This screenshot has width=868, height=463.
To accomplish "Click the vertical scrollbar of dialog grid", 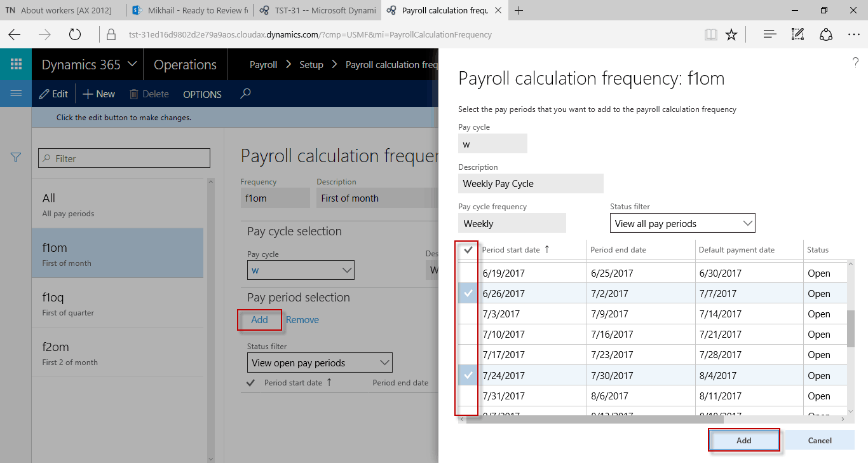I will click(x=851, y=328).
